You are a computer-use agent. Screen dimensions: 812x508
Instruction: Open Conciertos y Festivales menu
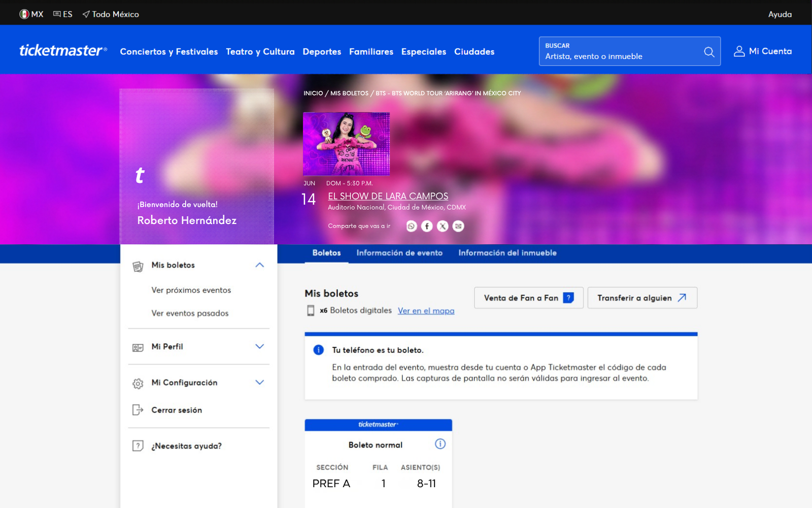[169, 52]
